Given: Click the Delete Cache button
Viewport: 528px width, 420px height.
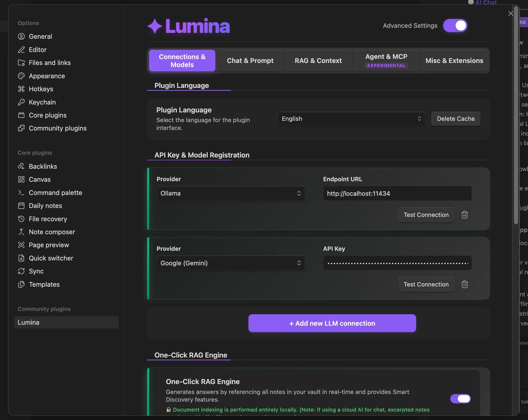Looking at the screenshot, I should 456,119.
